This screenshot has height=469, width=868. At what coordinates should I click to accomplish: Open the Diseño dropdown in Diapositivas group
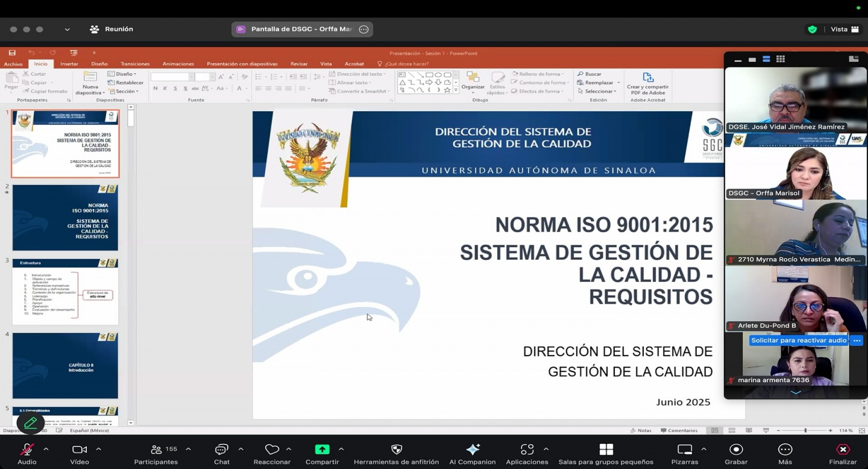[122, 74]
